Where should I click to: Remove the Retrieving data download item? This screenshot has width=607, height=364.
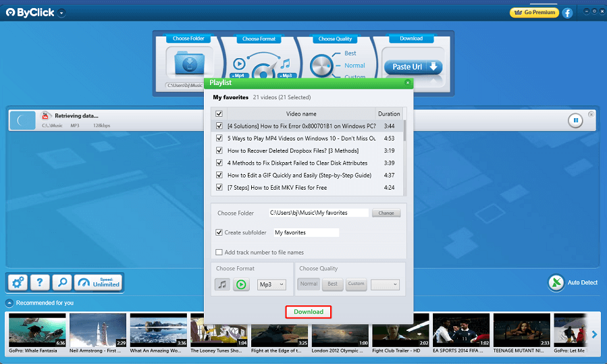591,114
